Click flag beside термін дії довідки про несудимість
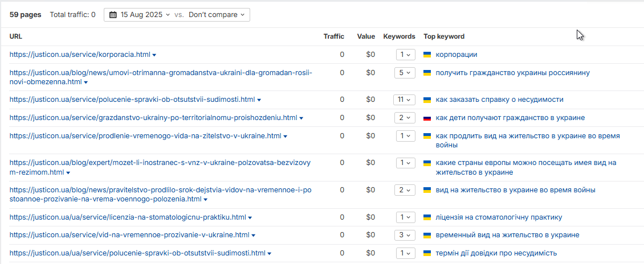The height and width of the screenshot is (264, 644). click(x=427, y=253)
